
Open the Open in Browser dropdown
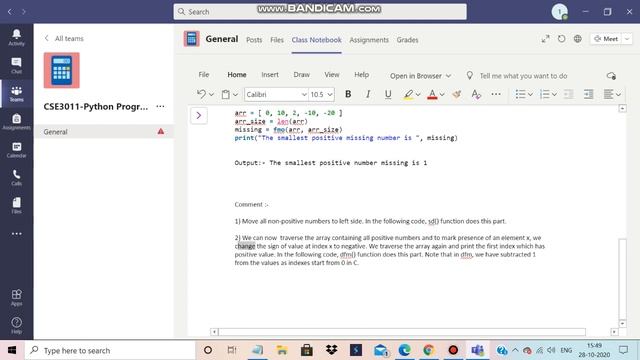(420, 76)
